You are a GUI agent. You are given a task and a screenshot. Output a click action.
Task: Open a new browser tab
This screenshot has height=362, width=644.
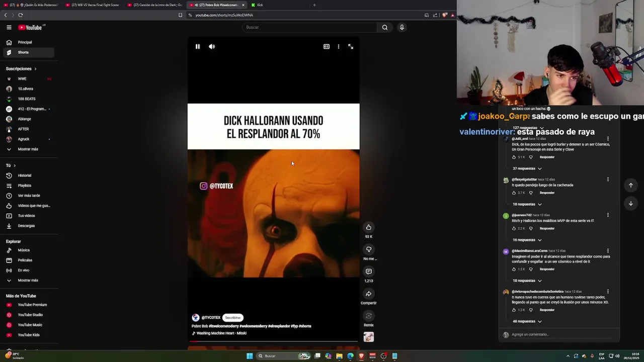[314, 5]
